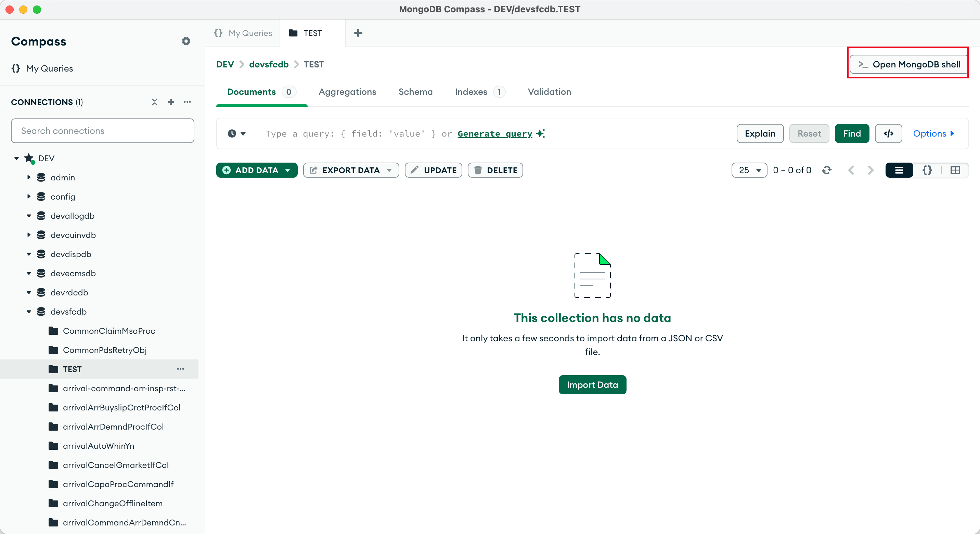980x534 pixels.
Task: Select list view of documents
Action: tap(899, 170)
